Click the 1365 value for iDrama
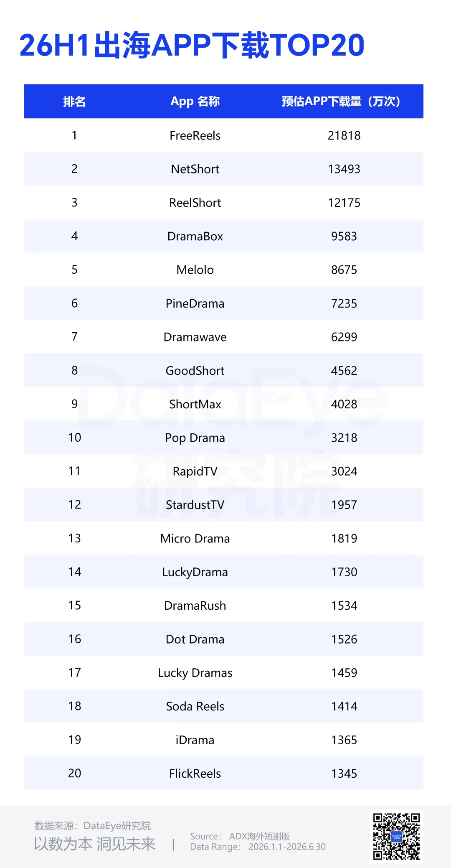The image size is (451, 868). 344,740
